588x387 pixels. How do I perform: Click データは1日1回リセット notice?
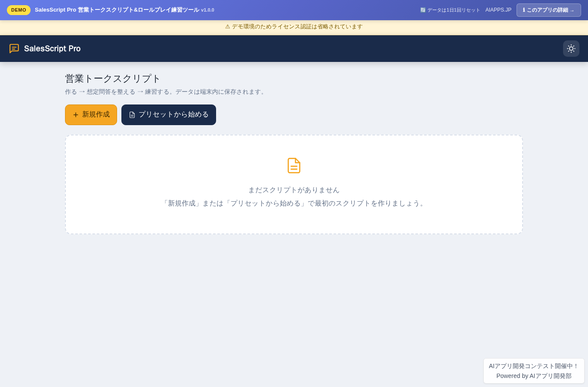[450, 10]
